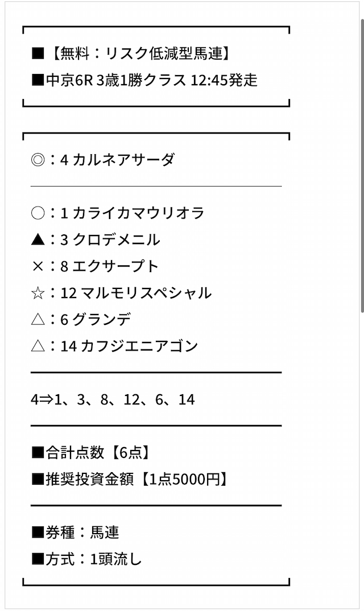The image size is (364, 611).
Task: Click the circle ○ mark for カライカマウリオラ
Action: point(38,213)
